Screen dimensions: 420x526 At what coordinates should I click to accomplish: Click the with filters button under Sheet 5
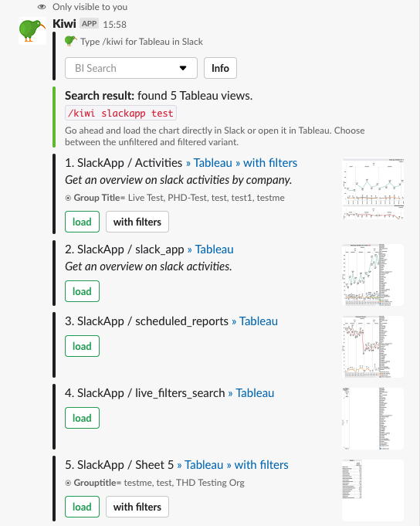(x=137, y=507)
